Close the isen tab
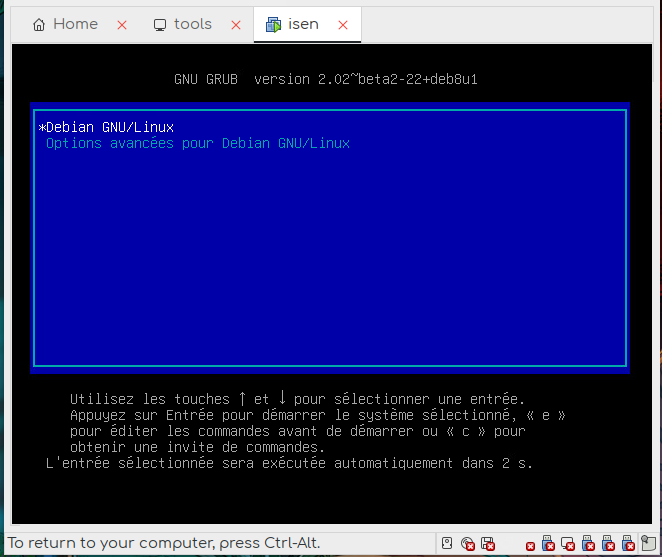The height and width of the screenshot is (557, 662). click(343, 25)
